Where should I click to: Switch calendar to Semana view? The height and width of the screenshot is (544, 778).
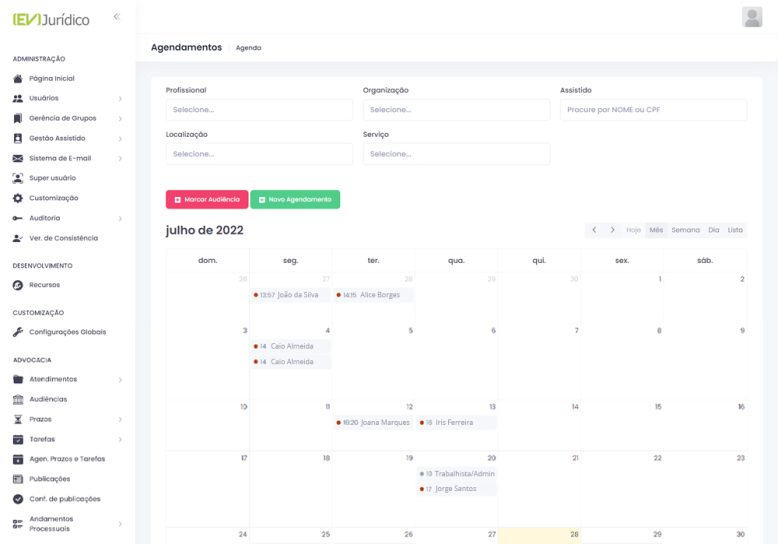click(685, 230)
